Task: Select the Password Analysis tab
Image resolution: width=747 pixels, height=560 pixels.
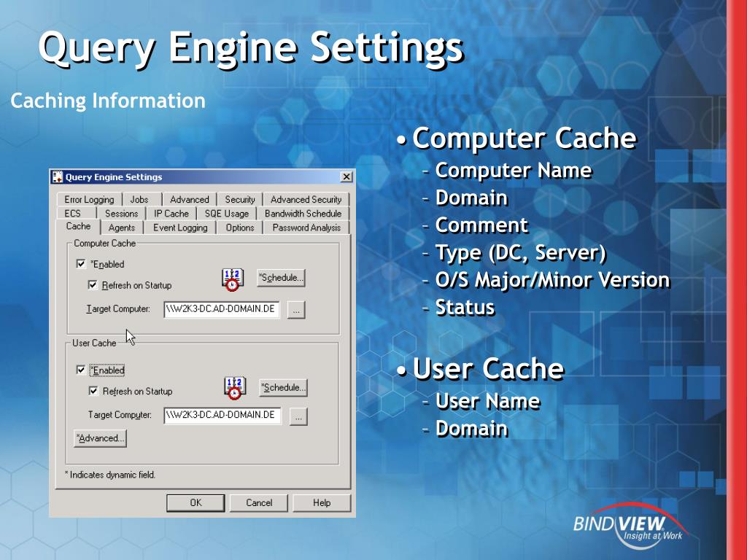Action: pyautogui.click(x=306, y=227)
